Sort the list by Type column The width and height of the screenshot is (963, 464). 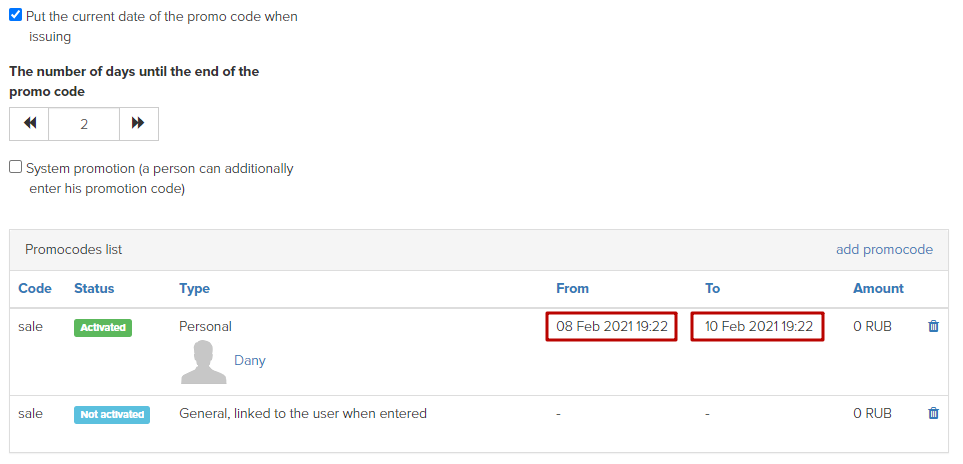[194, 288]
